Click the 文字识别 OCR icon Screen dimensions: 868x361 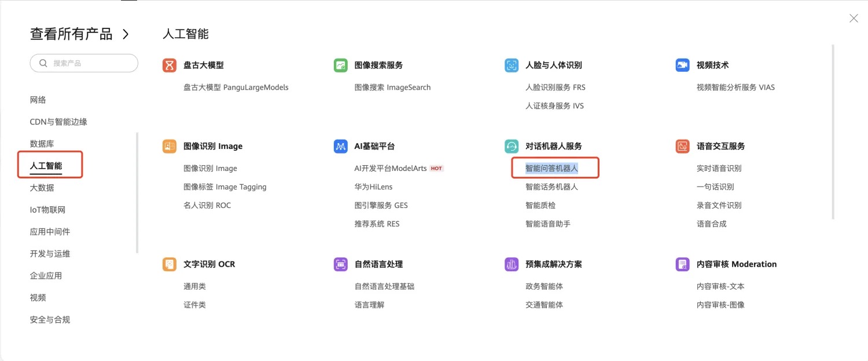[169, 264]
